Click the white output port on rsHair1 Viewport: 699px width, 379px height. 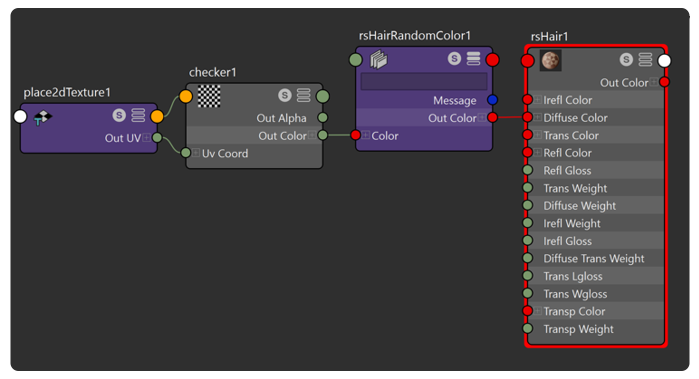(664, 61)
